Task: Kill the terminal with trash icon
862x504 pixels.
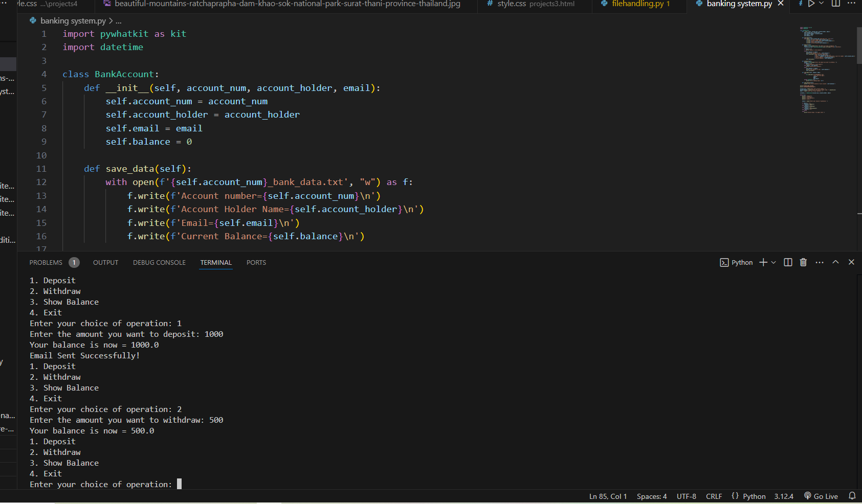Action: point(803,262)
